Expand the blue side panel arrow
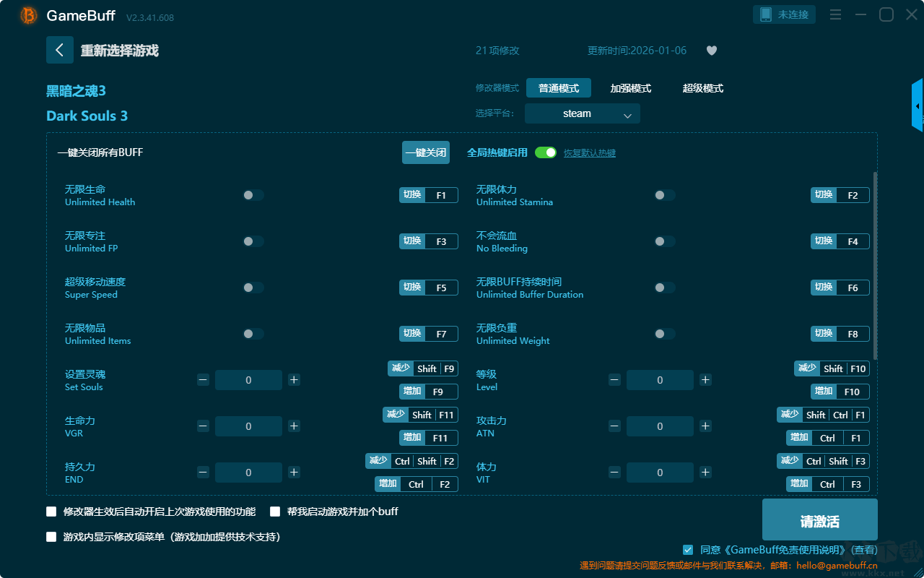The image size is (924, 578). click(918, 106)
